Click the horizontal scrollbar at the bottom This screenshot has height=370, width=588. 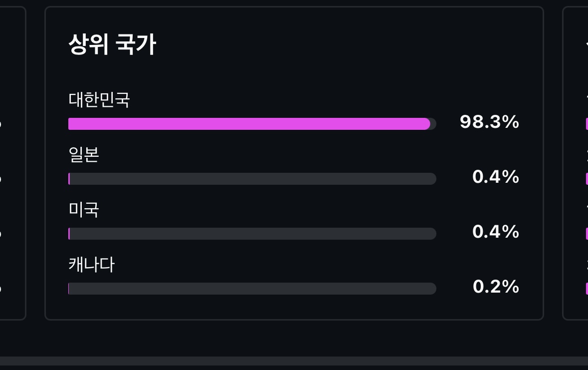coord(294,361)
